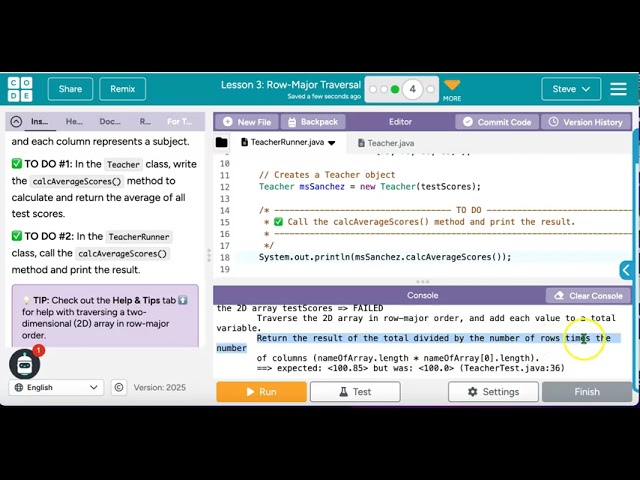Open TeacherRunner.java tab options arrow
The height and width of the screenshot is (480, 640).
332,143
